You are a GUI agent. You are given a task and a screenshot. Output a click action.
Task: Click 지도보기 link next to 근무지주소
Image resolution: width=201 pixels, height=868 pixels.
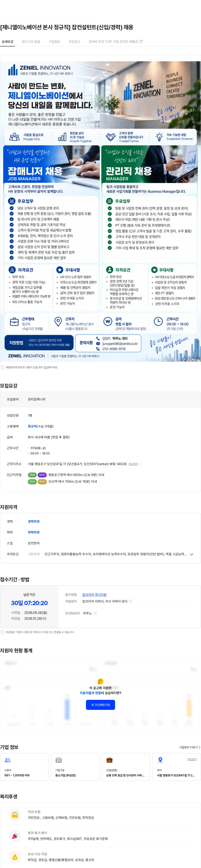(x=133, y=464)
